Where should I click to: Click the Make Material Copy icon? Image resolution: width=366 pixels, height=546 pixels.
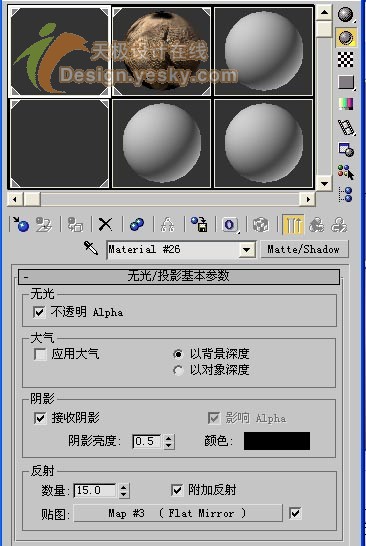click(x=137, y=225)
